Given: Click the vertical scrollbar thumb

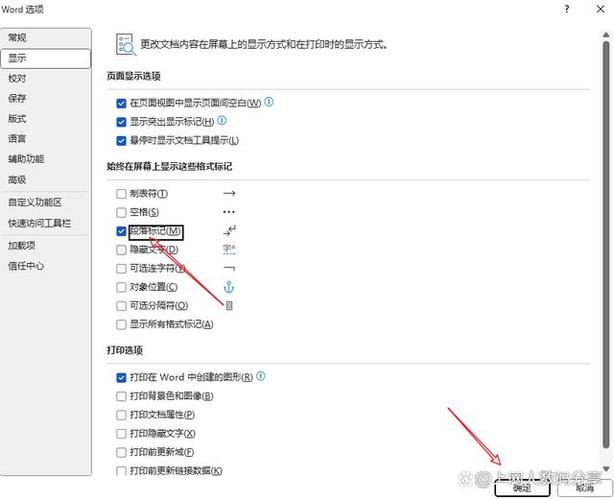Looking at the screenshot, I should [x=606, y=245].
